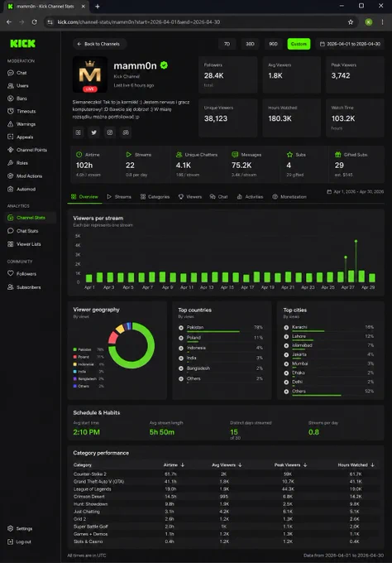Click the mamm0n channel avatar
This screenshot has height=563, width=392.
(89, 75)
